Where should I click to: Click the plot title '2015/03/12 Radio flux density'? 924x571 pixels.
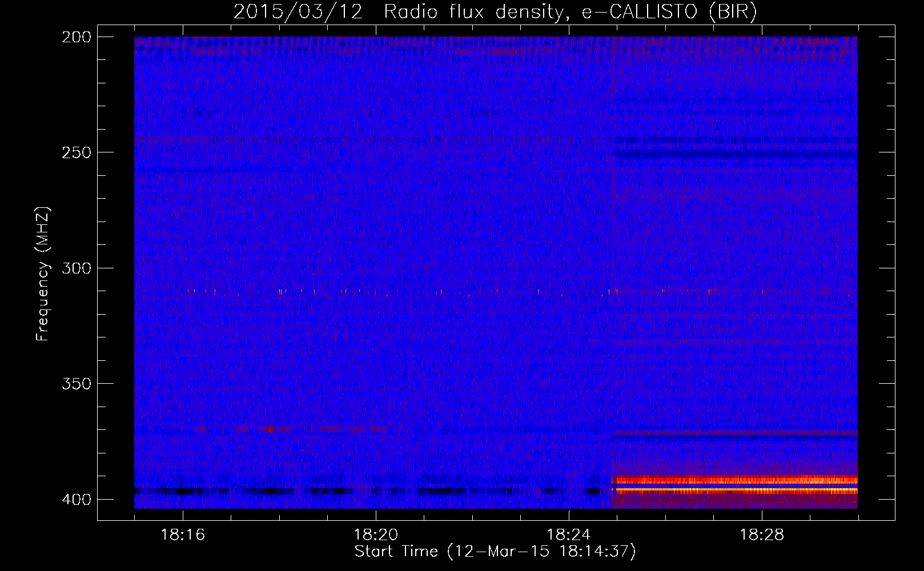tap(495, 11)
